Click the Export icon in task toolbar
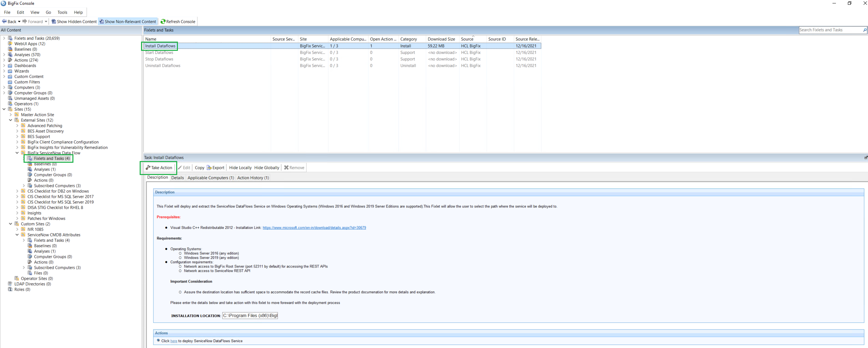Image resolution: width=868 pixels, height=348 pixels. (209, 168)
